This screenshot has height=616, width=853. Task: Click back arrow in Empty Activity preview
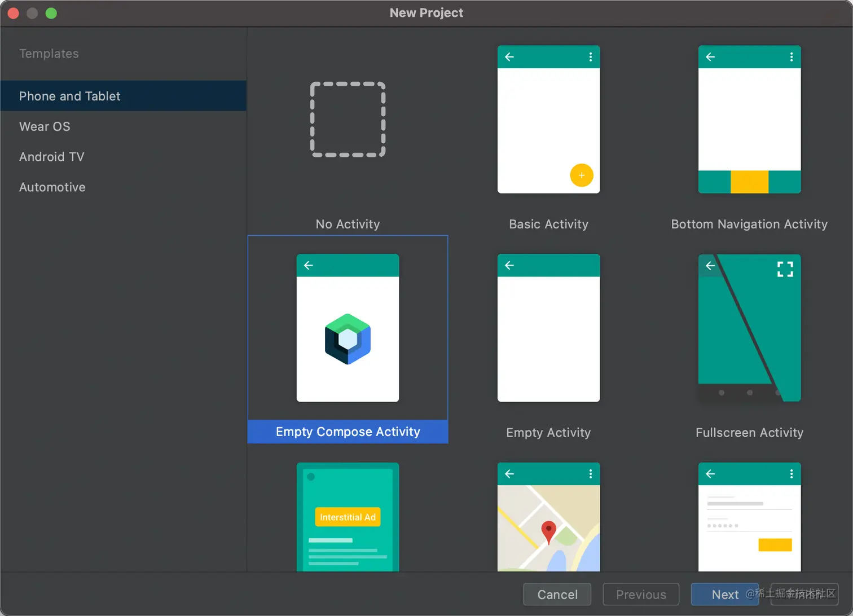[x=509, y=265]
